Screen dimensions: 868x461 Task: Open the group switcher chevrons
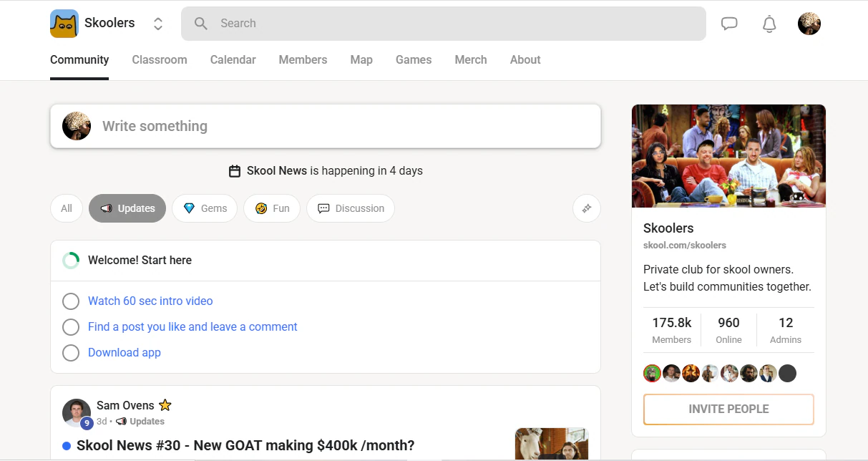158,24
